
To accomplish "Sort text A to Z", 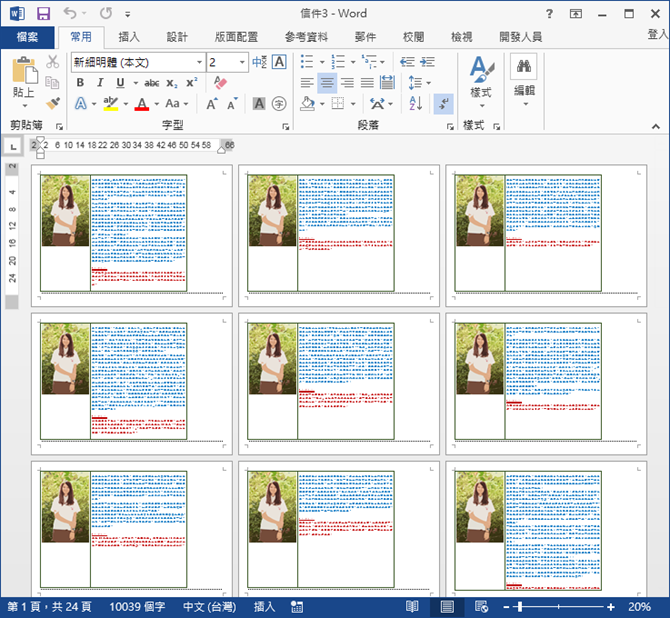I will (415, 103).
